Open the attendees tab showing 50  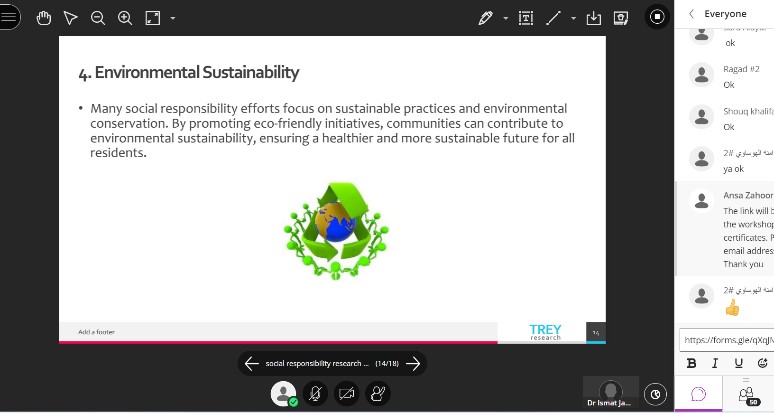pyautogui.click(x=747, y=394)
